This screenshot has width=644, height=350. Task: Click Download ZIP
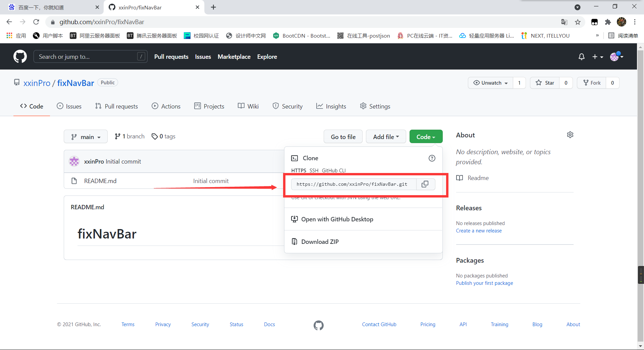click(363, 242)
